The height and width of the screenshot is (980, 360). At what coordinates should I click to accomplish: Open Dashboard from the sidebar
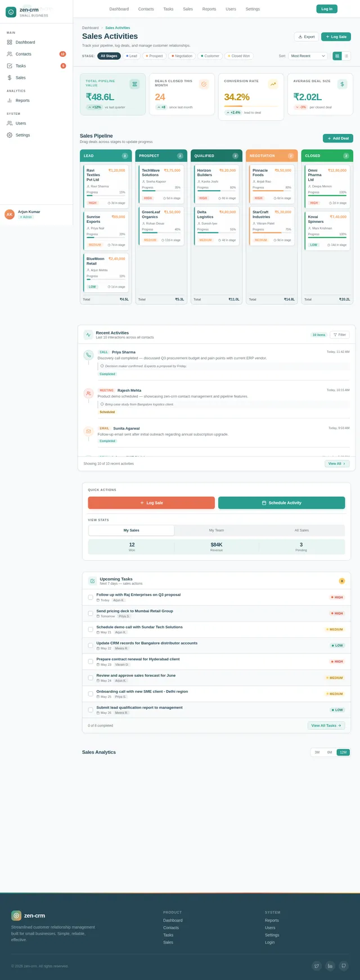pos(37,42)
